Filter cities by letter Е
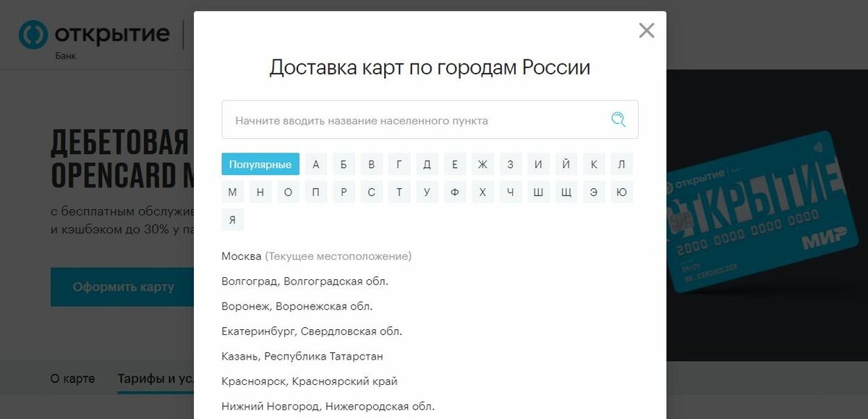 tap(455, 164)
